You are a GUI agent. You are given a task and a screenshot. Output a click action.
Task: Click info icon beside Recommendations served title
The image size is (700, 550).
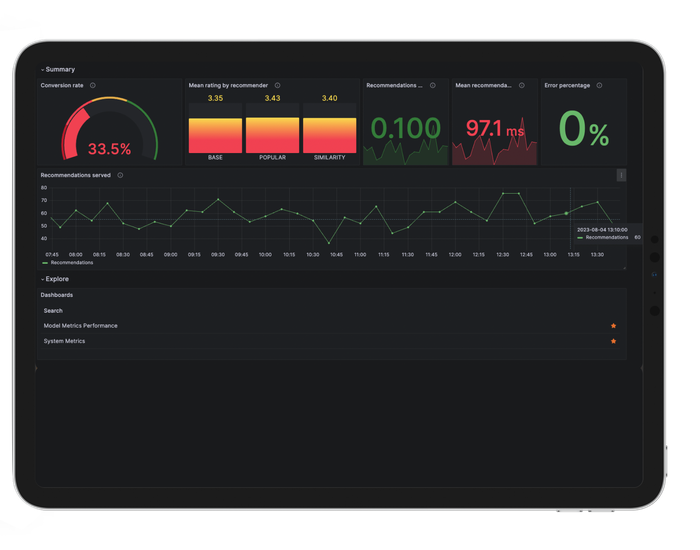[x=120, y=175]
